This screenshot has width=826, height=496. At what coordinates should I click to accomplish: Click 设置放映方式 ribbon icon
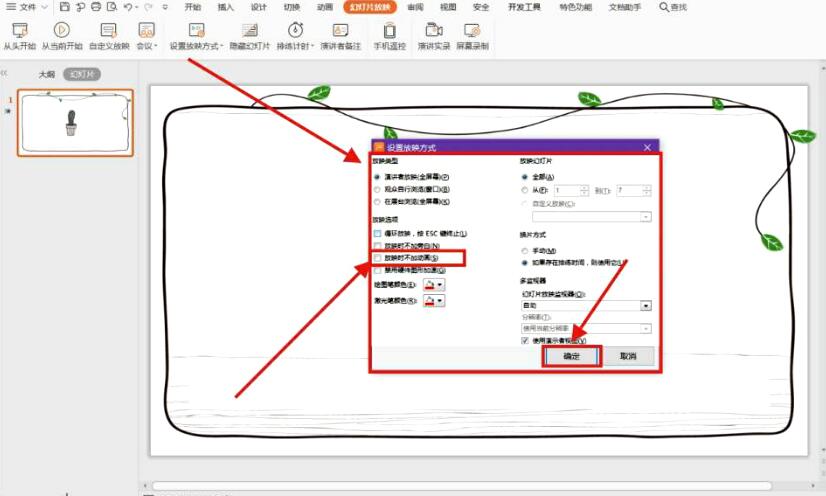point(196,30)
